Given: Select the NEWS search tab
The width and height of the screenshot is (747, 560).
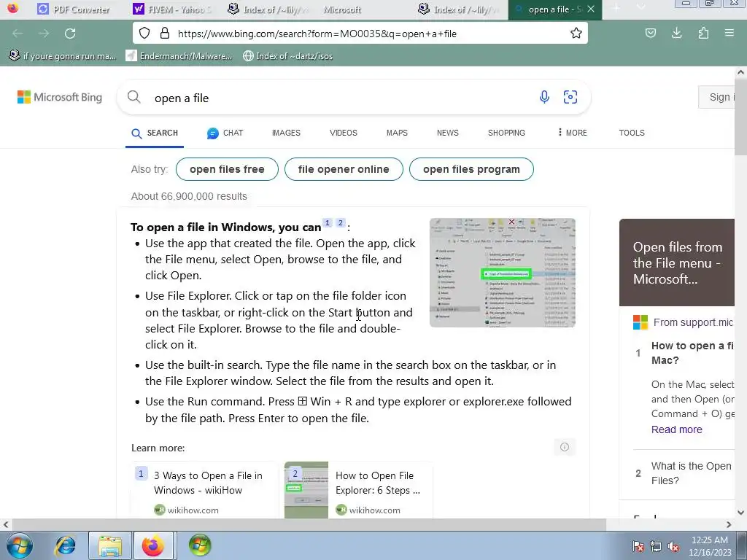Looking at the screenshot, I should 447,133.
